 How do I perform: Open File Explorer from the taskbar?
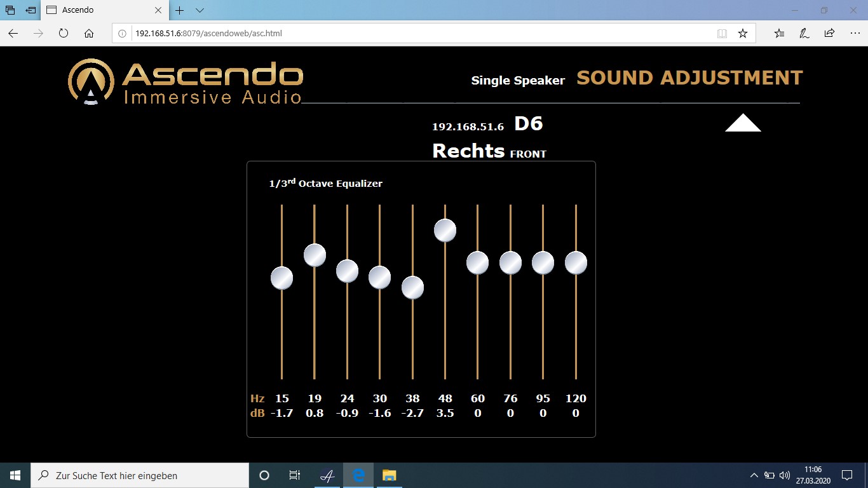tap(389, 475)
